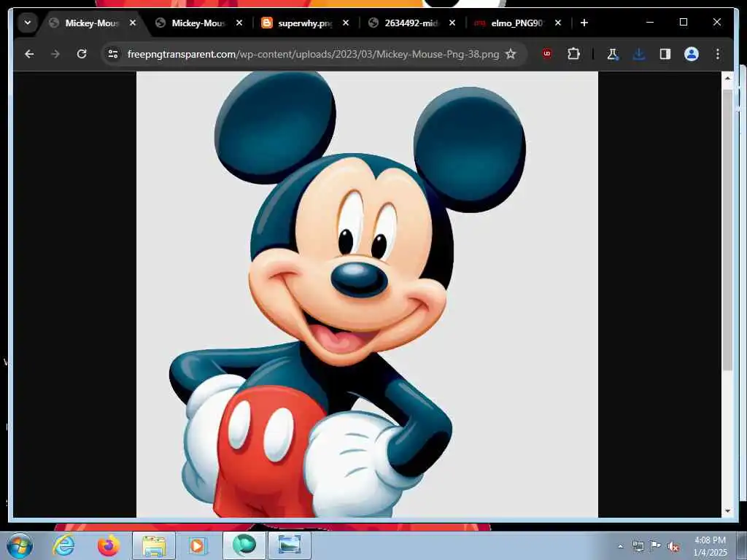Screen dimensions: 747x560
Task: Go back to previous page
Action: click(29, 54)
